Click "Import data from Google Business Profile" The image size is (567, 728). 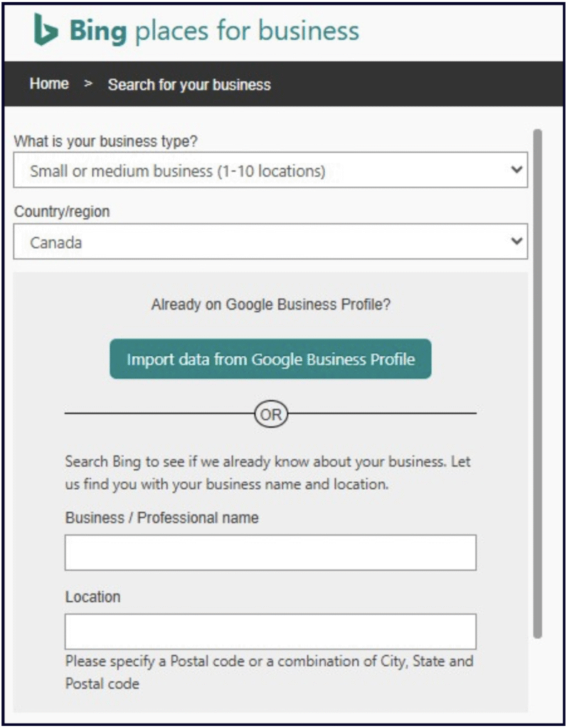[270, 359]
